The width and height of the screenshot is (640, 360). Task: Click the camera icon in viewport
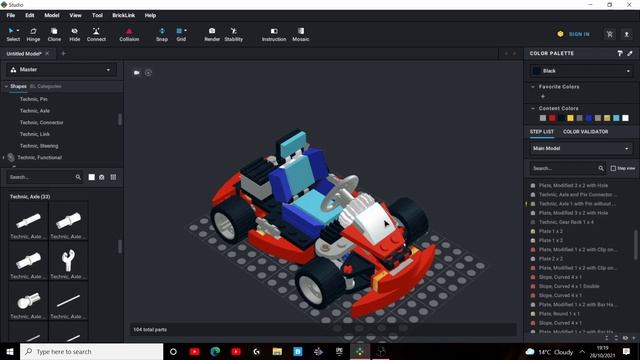137,73
